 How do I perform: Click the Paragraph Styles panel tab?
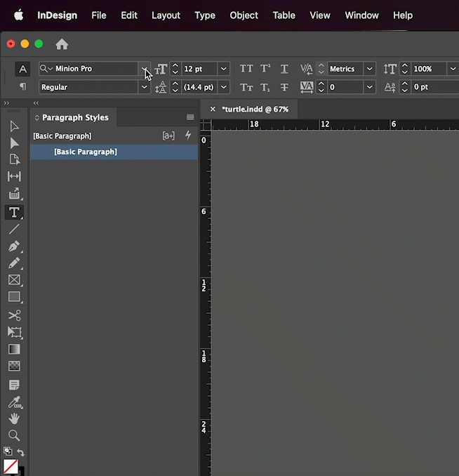pyautogui.click(x=73, y=117)
